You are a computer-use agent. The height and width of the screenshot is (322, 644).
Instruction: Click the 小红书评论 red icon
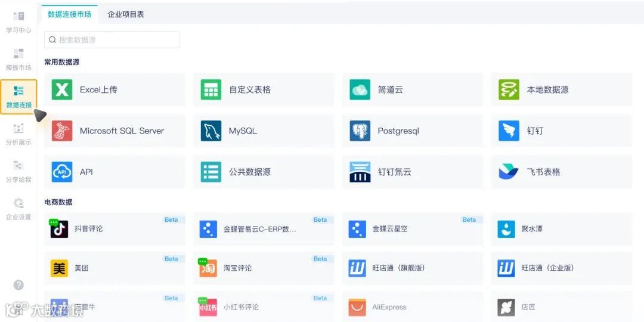click(208, 306)
